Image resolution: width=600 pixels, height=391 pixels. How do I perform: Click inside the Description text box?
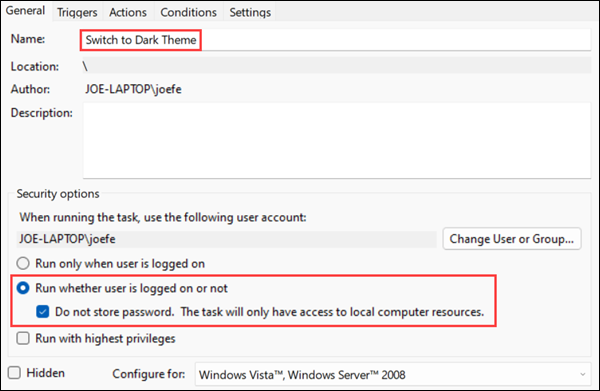[x=337, y=140]
